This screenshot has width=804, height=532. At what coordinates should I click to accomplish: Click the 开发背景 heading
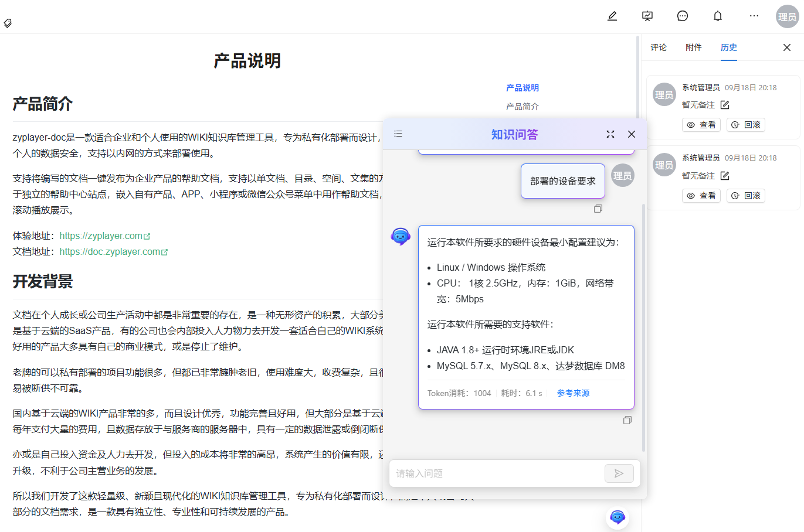[43, 282]
